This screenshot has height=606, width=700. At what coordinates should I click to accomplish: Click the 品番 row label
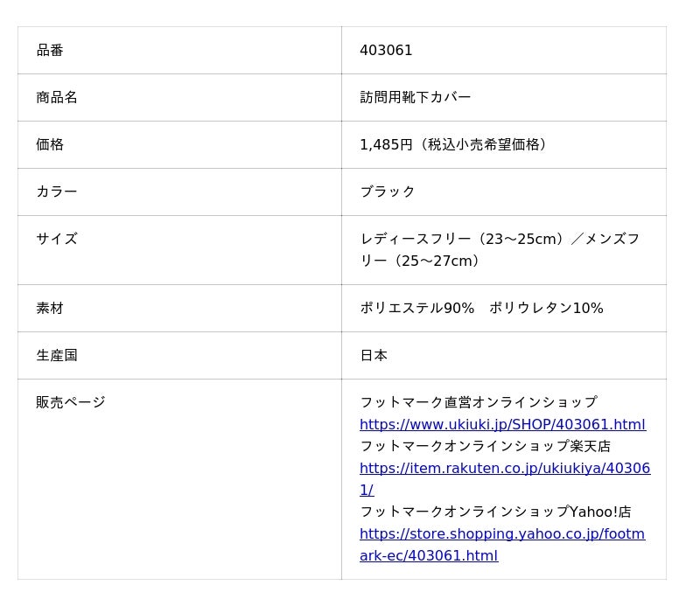(50, 51)
